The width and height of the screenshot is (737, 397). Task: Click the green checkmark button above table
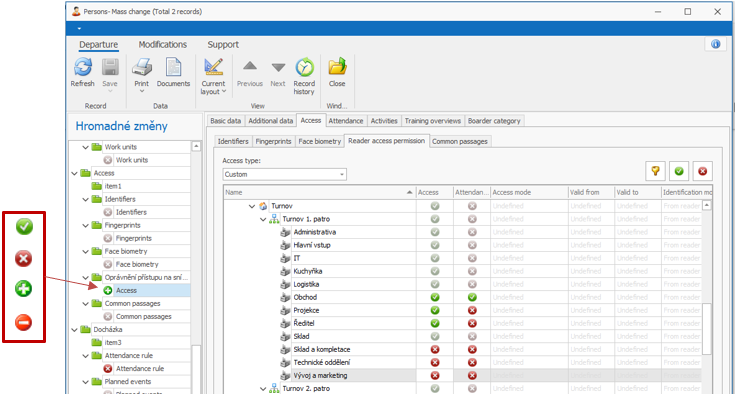tap(679, 171)
